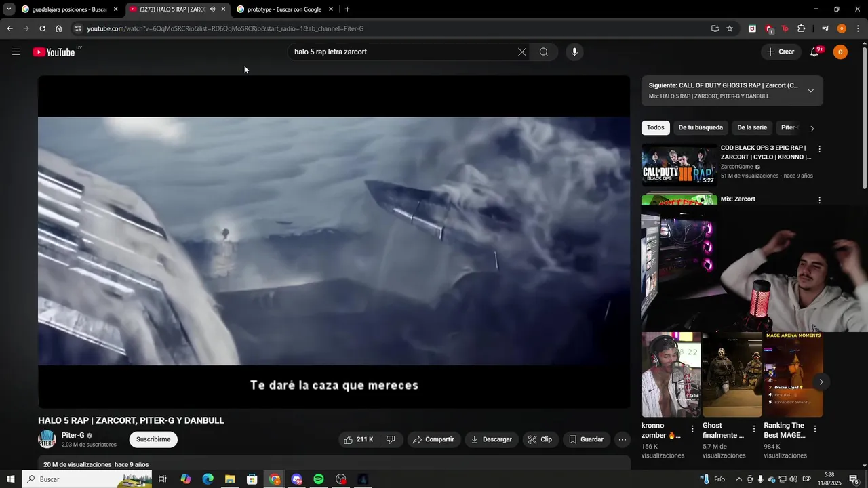Open the YouTube hamburger guide menu
Screen dimensions: 868x488
pyautogui.click(x=16, y=52)
